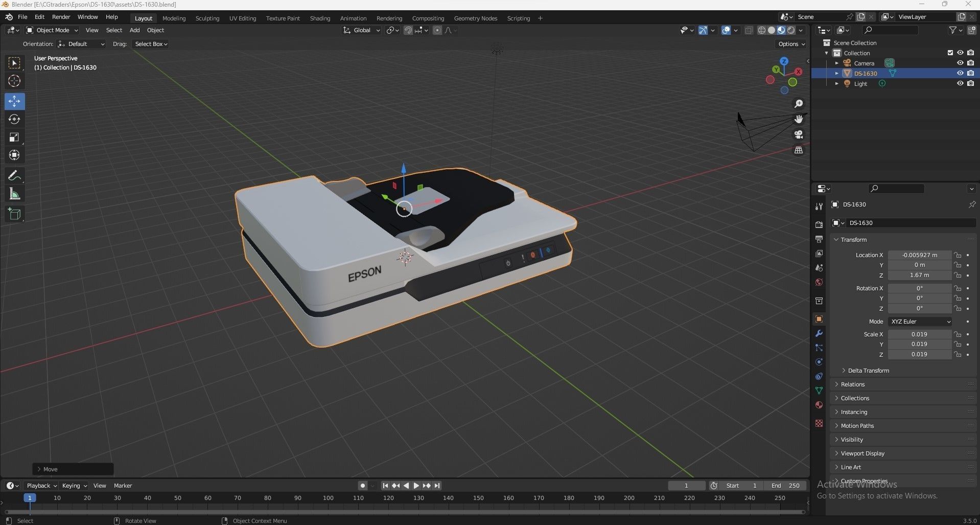Jump to the timeline's first frame
980x525 pixels.
385,486
